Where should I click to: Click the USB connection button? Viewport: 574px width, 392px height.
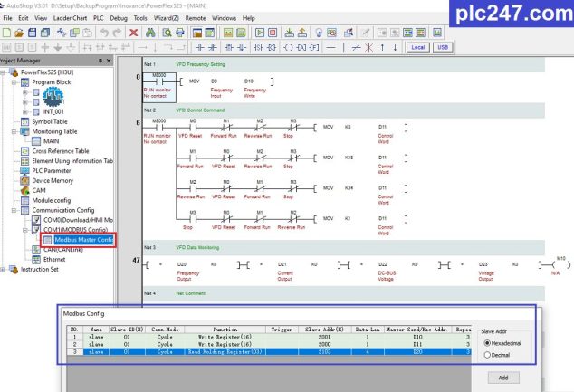pos(443,47)
